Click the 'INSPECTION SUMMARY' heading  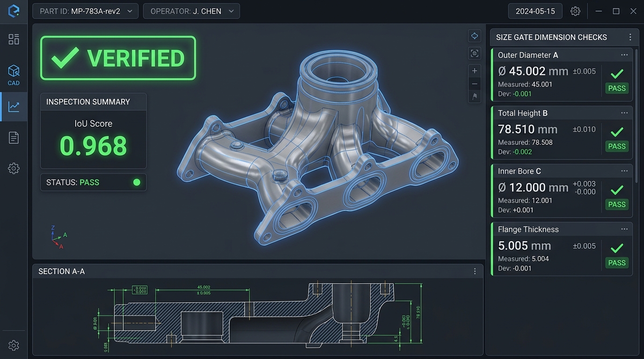tap(88, 102)
